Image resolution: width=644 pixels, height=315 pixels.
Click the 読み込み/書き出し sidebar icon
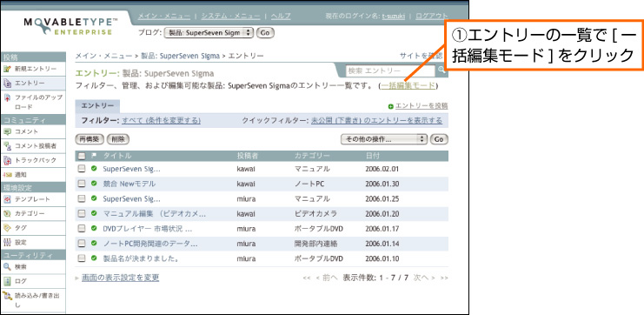pyautogui.click(x=7, y=295)
